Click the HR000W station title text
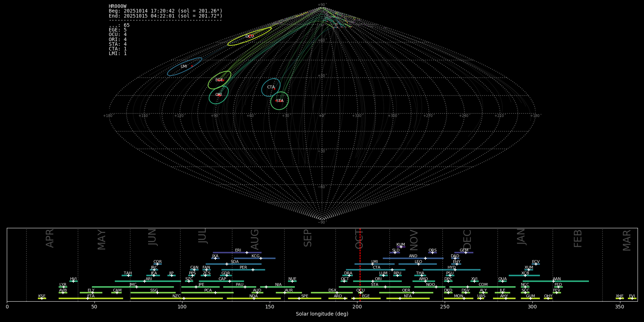Viewport: 644px width, 322px height. click(117, 6)
